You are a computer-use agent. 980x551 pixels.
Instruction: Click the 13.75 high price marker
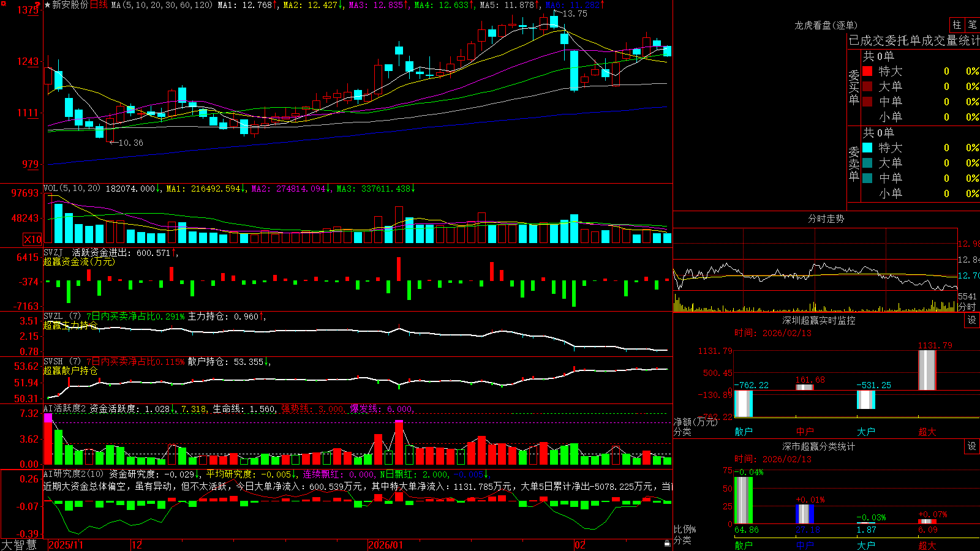point(575,13)
